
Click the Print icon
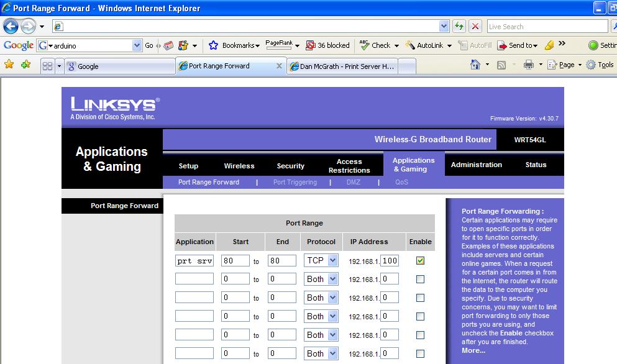coord(529,65)
